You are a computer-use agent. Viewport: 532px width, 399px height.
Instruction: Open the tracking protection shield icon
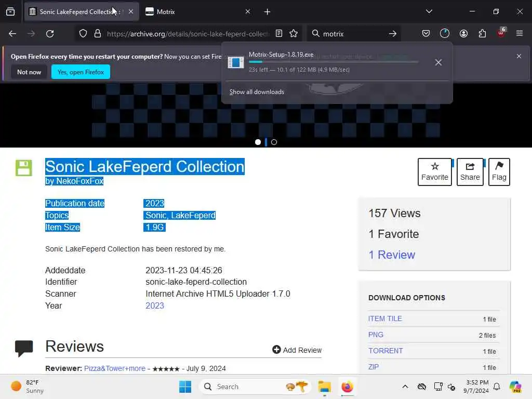point(83,34)
